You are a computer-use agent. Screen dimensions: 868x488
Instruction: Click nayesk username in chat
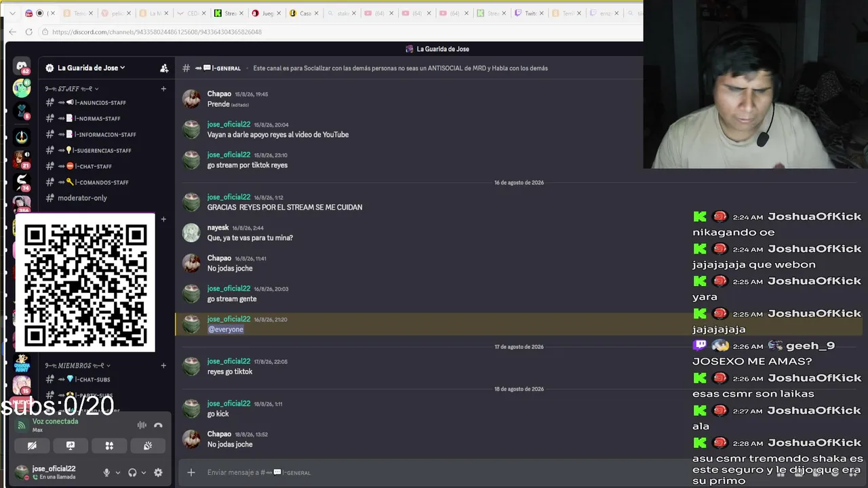click(x=218, y=228)
